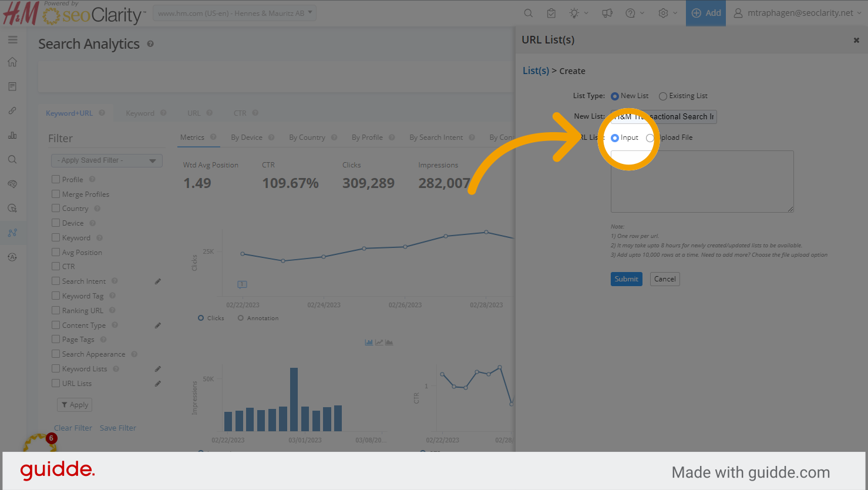Select the By Country tab
Viewport: 868px width, 490px height.
(307, 137)
